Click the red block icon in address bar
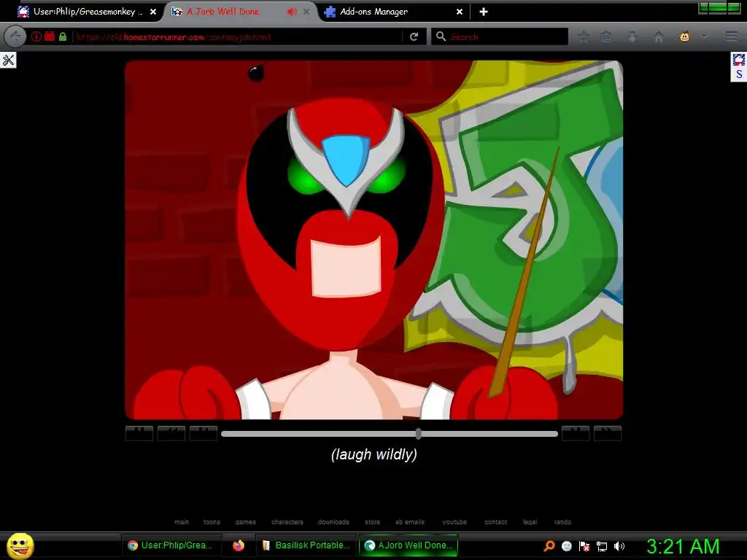The height and width of the screenshot is (560, 747). pos(50,36)
